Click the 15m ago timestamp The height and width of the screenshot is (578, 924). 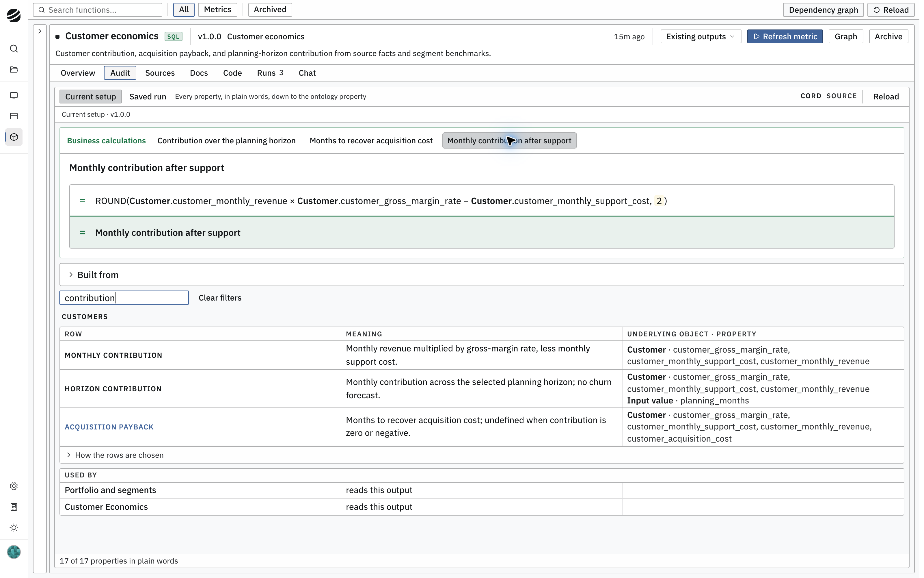[x=629, y=37]
